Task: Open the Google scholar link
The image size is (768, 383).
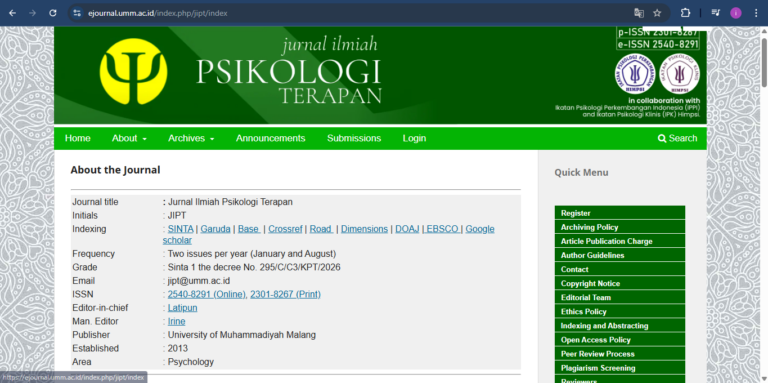Action: (329, 235)
